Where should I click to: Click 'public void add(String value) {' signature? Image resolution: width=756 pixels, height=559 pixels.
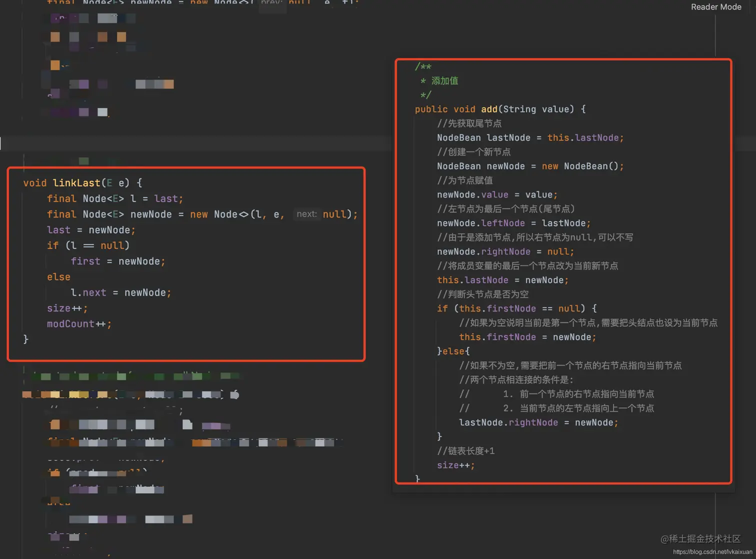(500, 109)
